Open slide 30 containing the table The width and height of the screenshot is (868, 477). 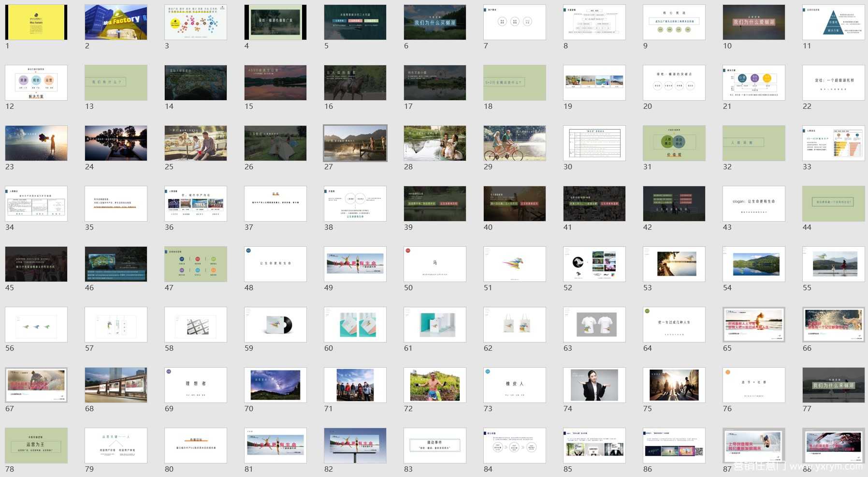(594, 143)
